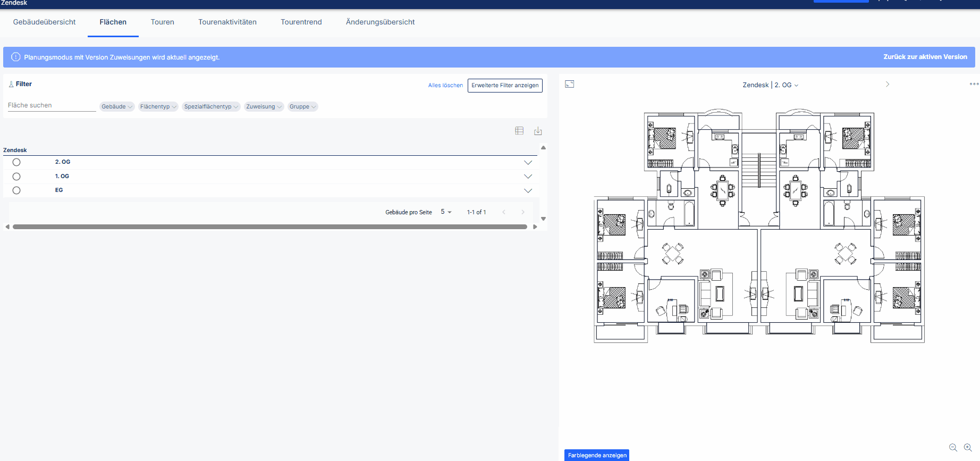Download the area list export icon

pos(538,131)
